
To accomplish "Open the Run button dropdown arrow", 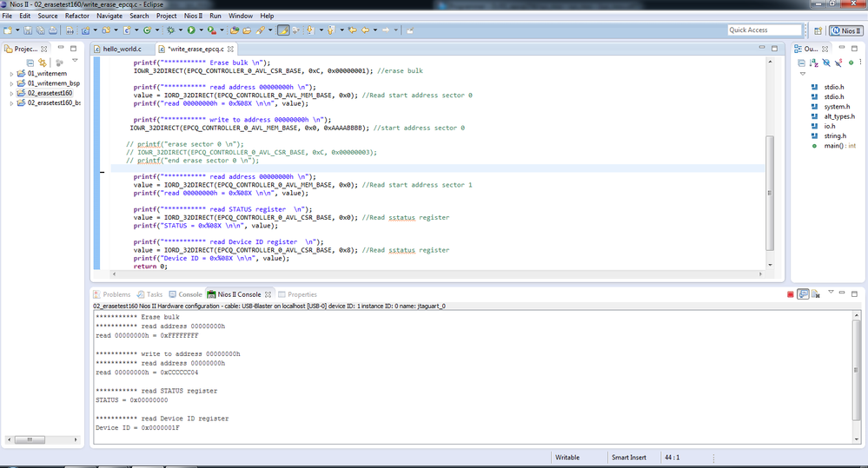I will click(200, 30).
